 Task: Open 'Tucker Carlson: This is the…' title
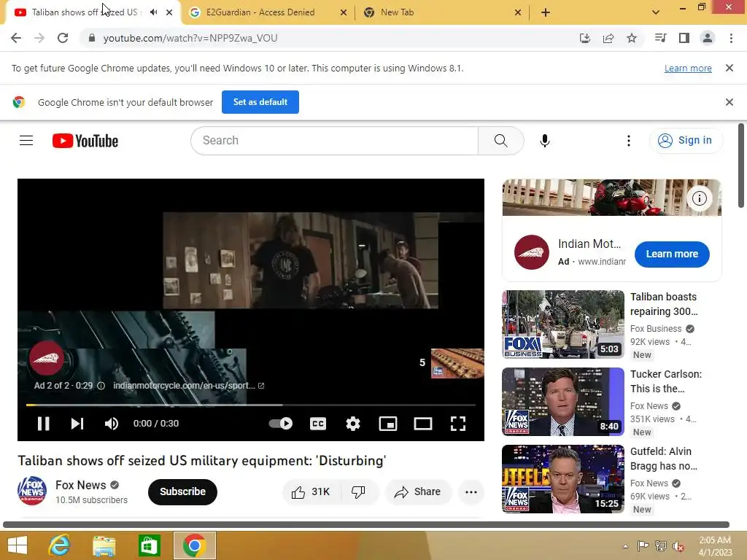point(666,381)
